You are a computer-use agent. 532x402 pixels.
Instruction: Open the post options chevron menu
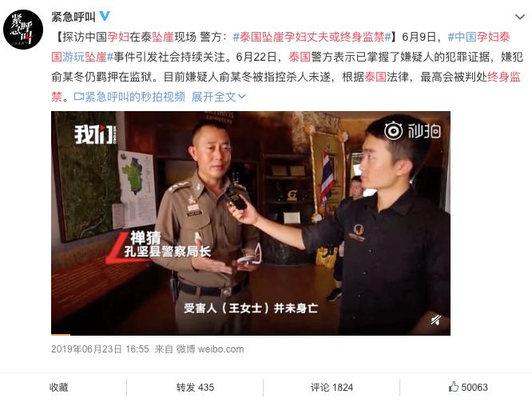pyautogui.click(x=520, y=17)
